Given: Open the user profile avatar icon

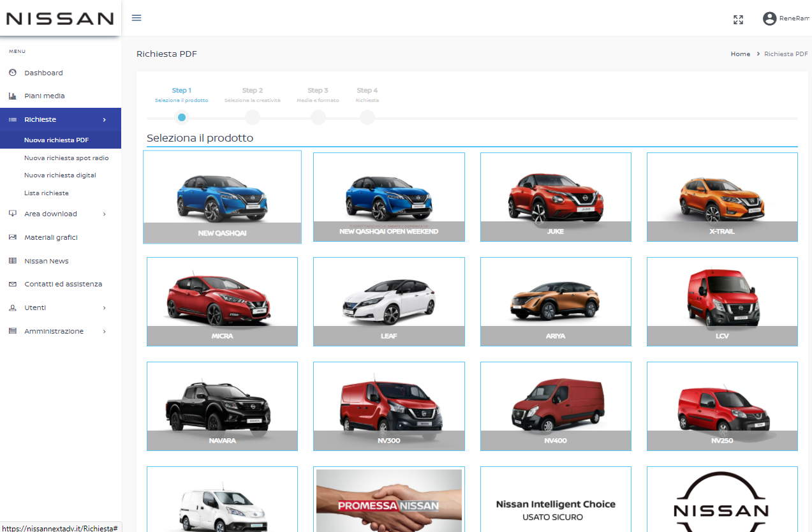Looking at the screenshot, I should [769, 18].
